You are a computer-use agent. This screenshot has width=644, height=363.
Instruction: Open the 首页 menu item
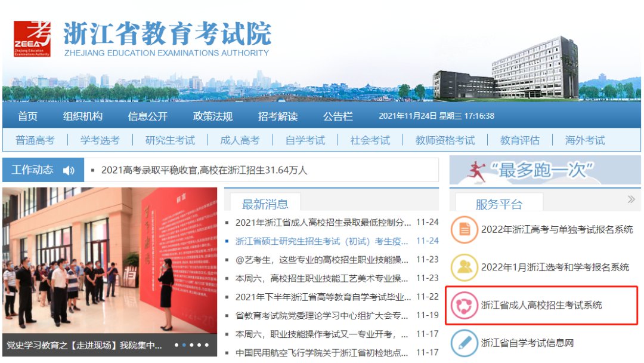click(x=27, y=116)
